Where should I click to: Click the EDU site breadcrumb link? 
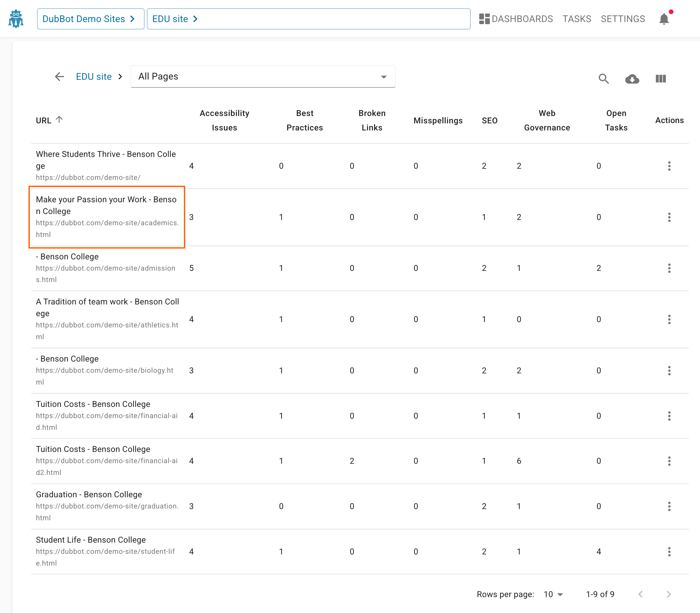tap(94, 77)
